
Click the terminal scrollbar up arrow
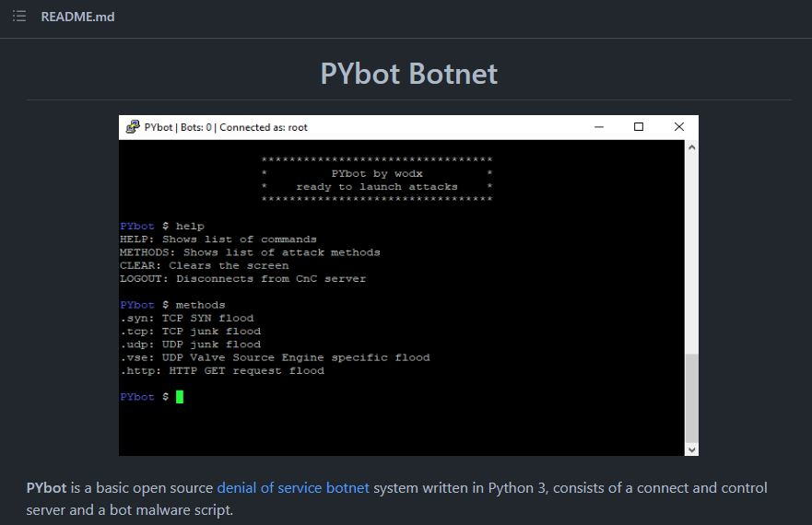click(x=692, y=147)
